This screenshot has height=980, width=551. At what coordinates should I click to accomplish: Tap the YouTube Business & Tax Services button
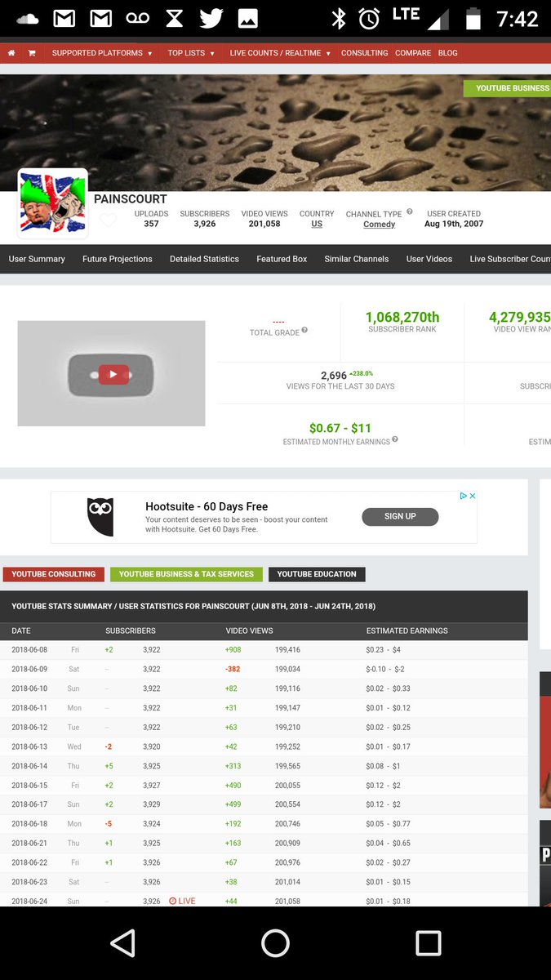click(186, 574)
